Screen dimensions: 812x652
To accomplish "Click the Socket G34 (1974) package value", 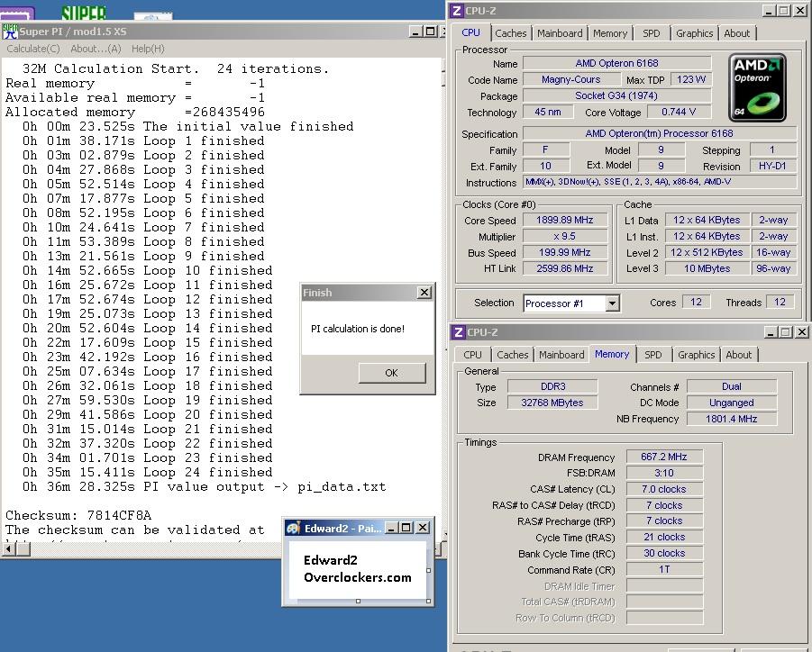I will pos(616,95).
